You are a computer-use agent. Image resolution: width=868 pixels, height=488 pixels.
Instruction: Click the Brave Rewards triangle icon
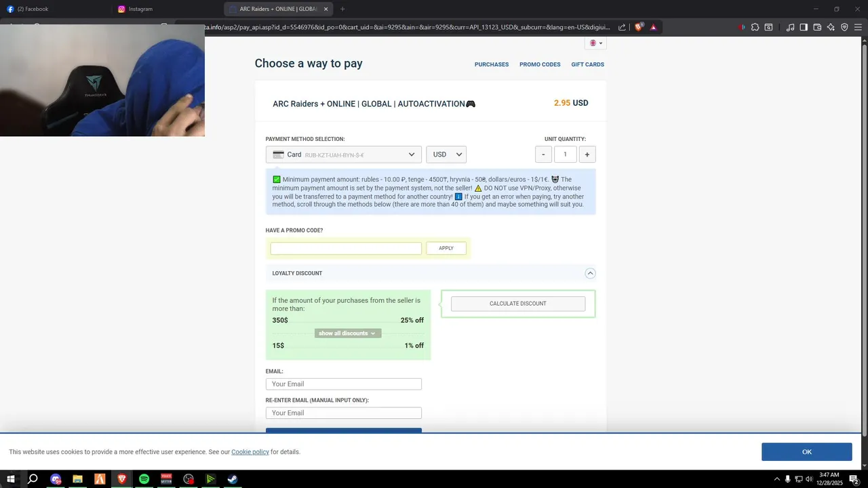(x=654, y=27)
